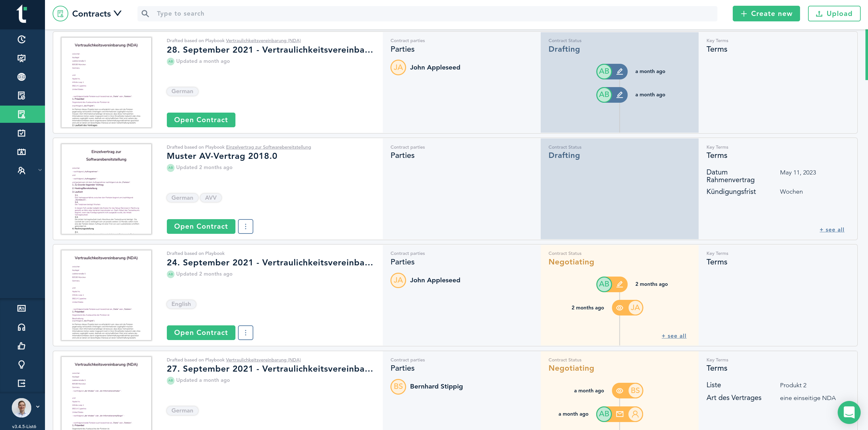Toggle the eye icon beside BS in Bernhard's contract
The width and height of the screenshot is (868, 430).
coord(619,390)
